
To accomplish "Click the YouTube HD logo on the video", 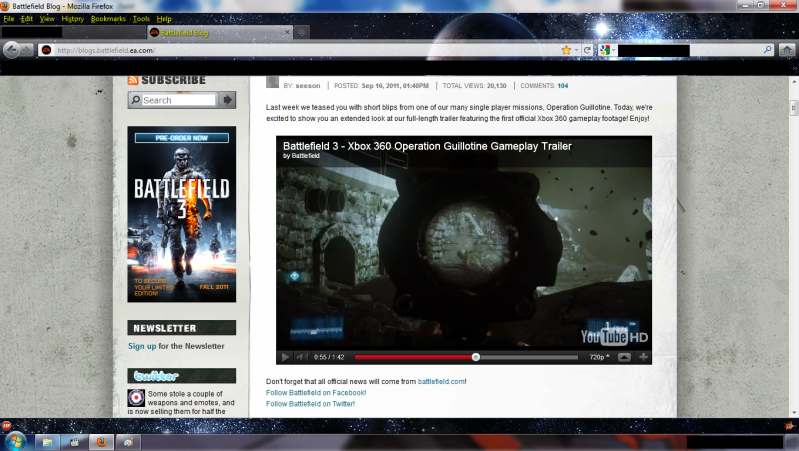I will (614, 336).
